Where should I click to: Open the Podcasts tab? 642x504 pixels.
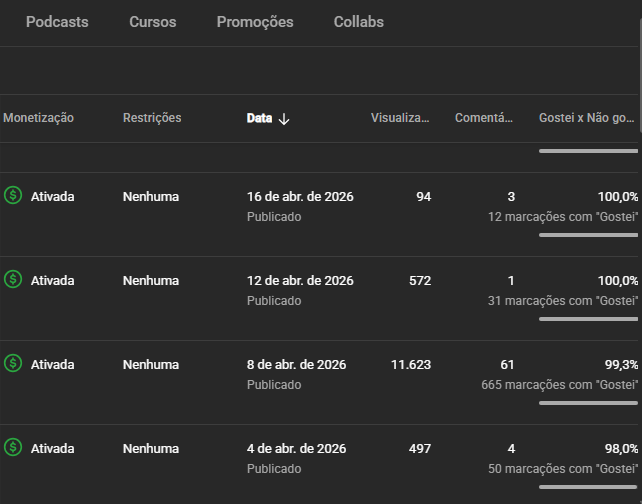point(57,22)
